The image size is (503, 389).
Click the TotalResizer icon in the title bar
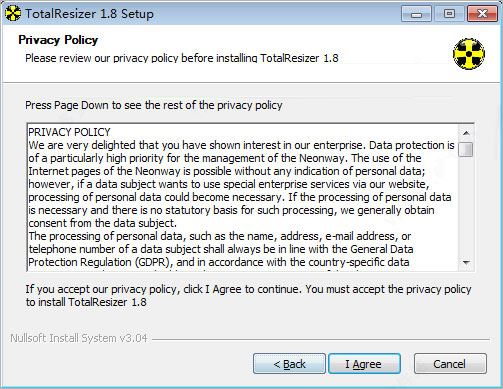click(x=13, y=14)
